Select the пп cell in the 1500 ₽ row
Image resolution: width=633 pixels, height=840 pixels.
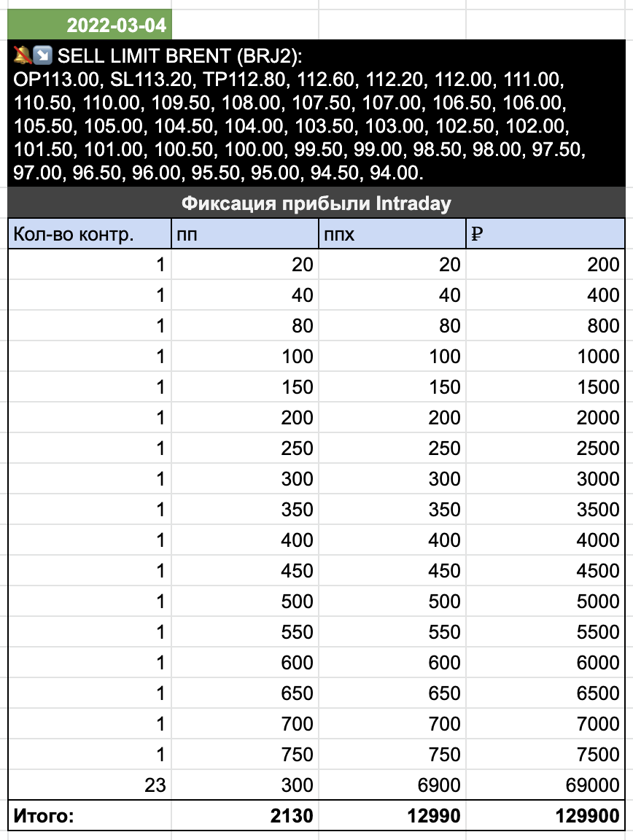click(245, 386)
